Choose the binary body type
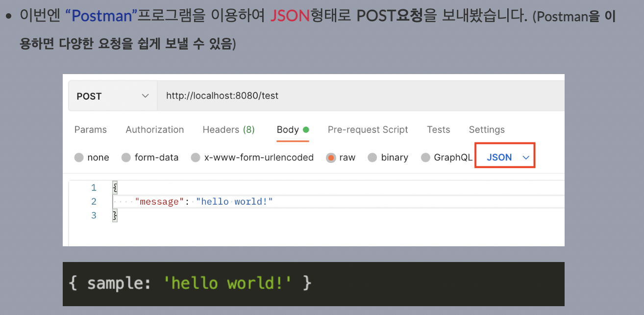This screenshot has height=315, width=644. pos(372,157)
